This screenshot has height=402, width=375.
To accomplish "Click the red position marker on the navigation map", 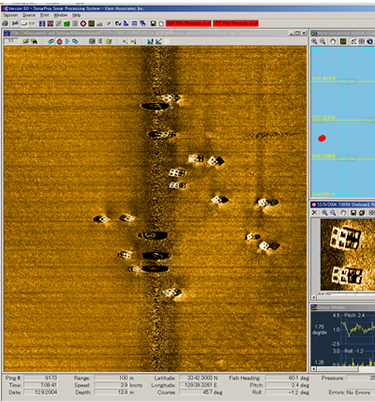I will 322,138.
